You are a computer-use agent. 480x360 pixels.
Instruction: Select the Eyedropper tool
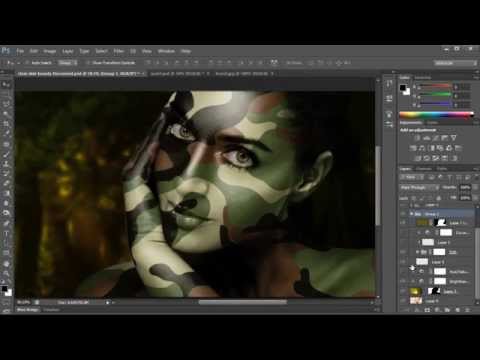pos(6,133)
